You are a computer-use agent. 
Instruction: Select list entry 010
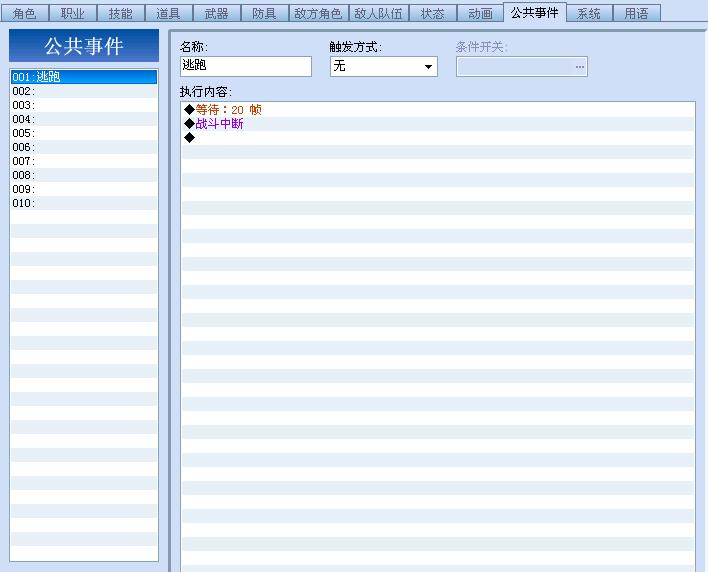tap(84, 203)
